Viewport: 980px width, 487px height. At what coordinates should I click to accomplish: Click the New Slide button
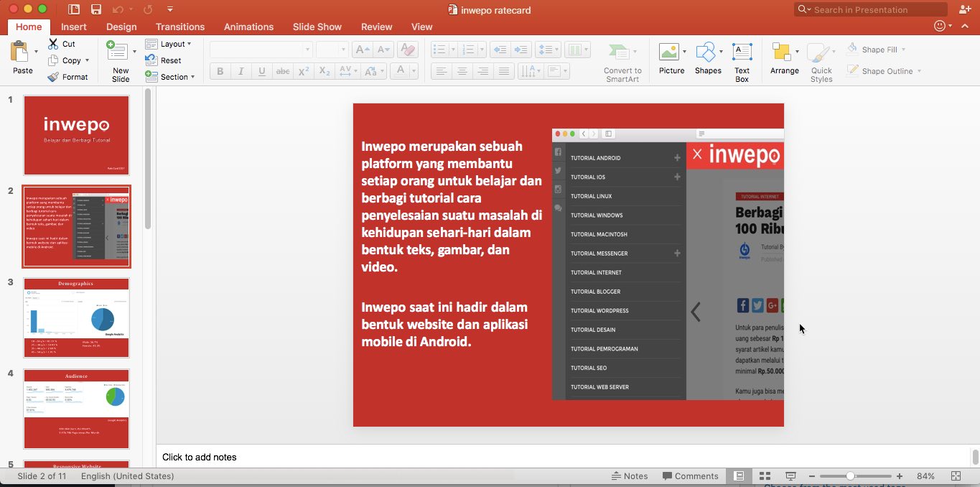click(120, 60)
